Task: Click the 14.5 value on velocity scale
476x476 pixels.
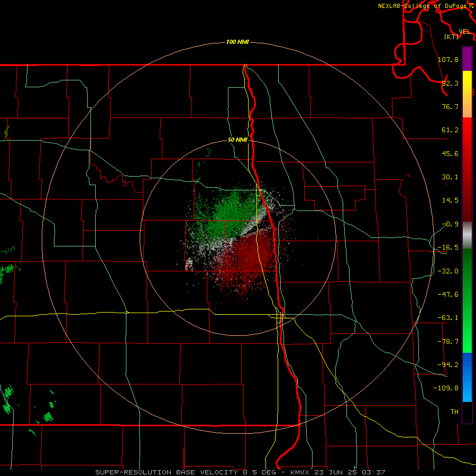Action: [x=450, y=200]
